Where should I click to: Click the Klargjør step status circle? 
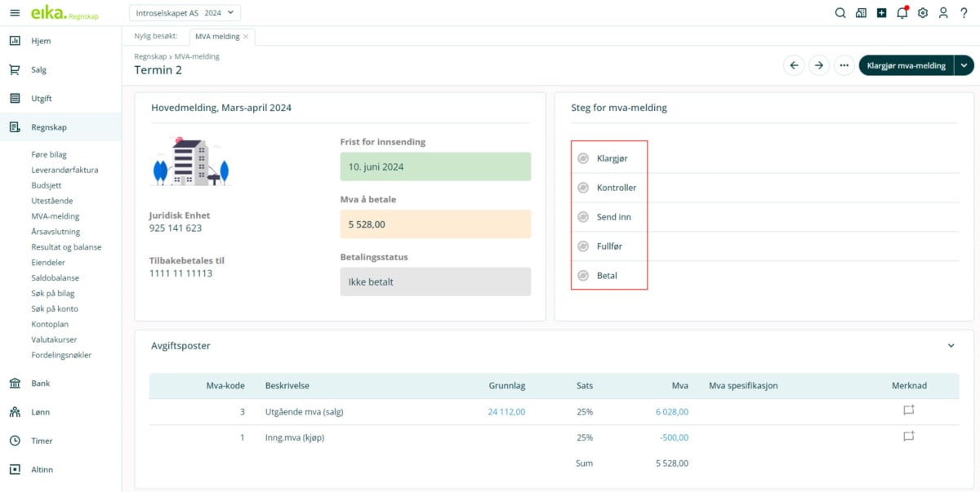583,158
